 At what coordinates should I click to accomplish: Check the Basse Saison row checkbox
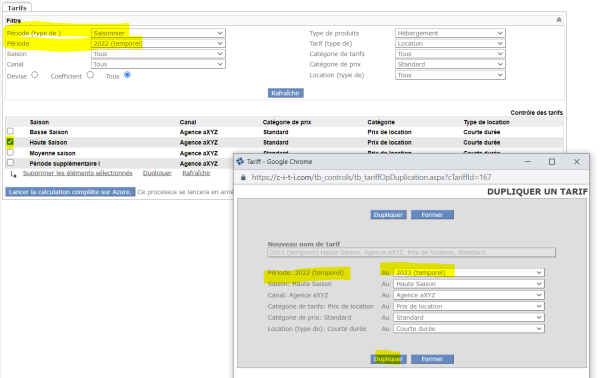[10, 131]
